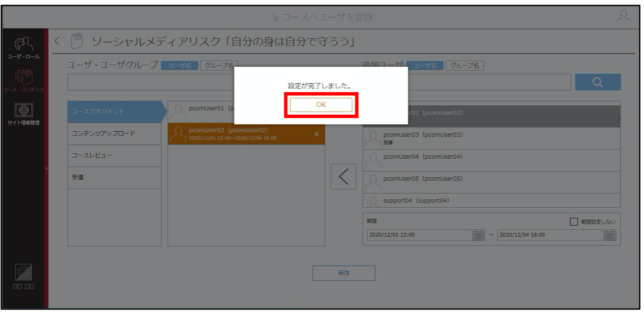Click the move-left arrow between user lists

343,176
